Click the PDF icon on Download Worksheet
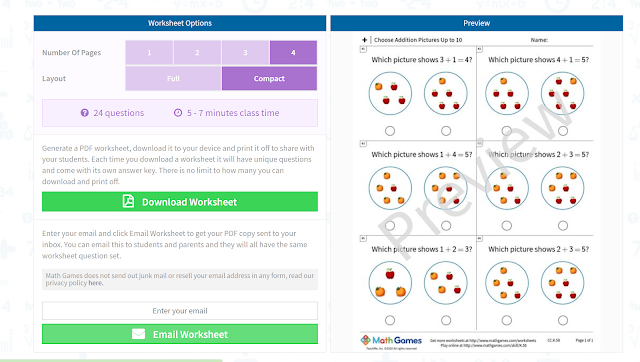The width and height of the screenshot is (640, 362). pyautogui.click(x=128, y=201)
